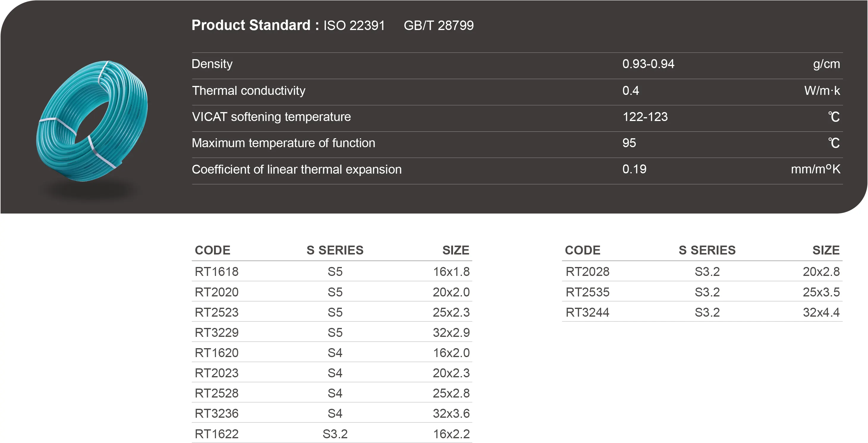
Task: Click the left table S SERIES header
Action: [335, 250]
